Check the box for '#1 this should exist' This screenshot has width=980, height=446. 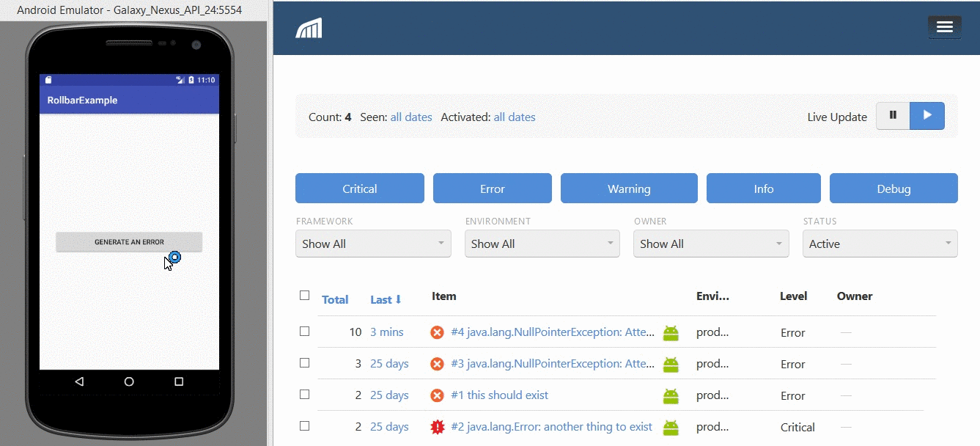coord(304,394)
